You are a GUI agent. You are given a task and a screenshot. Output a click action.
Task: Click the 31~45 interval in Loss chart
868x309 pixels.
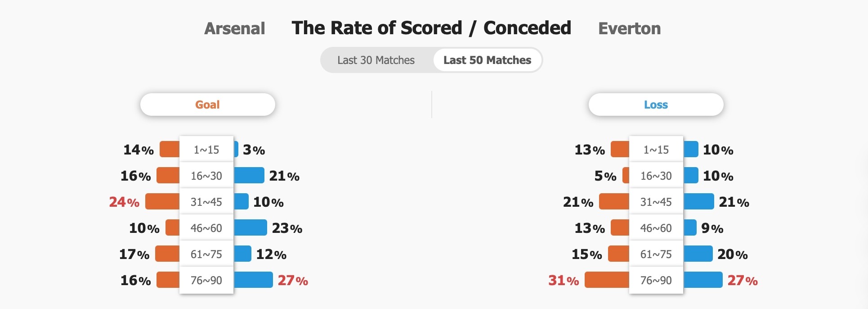[x=656, y=202]
